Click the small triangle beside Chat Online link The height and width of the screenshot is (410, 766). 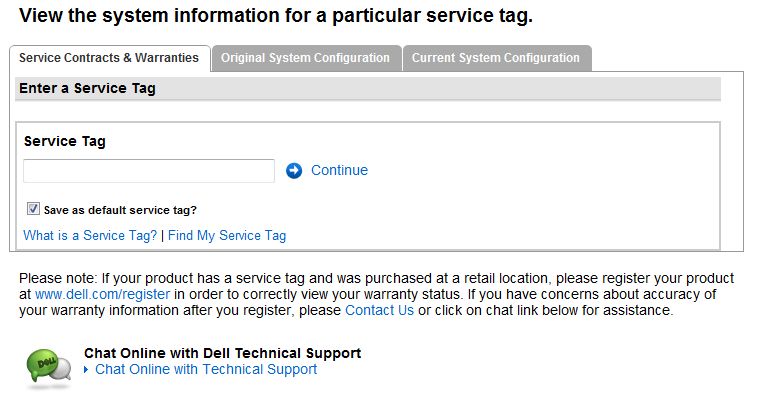click(x=86, y=369)
